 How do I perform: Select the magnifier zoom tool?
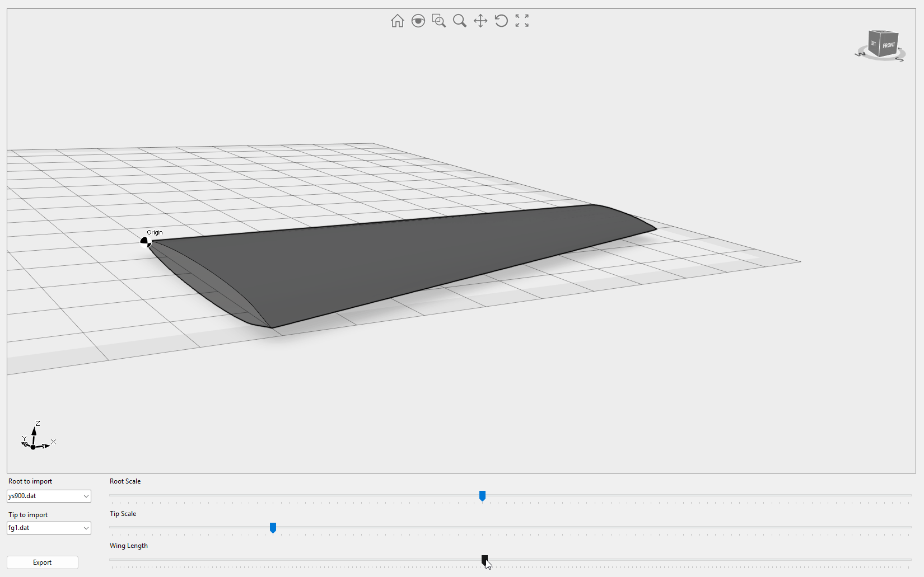click(x=459, y=21)
